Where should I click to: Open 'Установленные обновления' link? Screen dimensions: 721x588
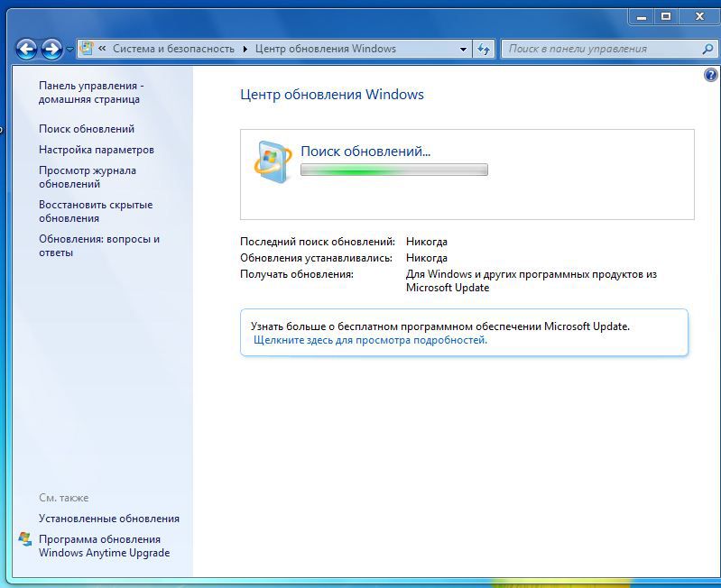tap(109, 519)
